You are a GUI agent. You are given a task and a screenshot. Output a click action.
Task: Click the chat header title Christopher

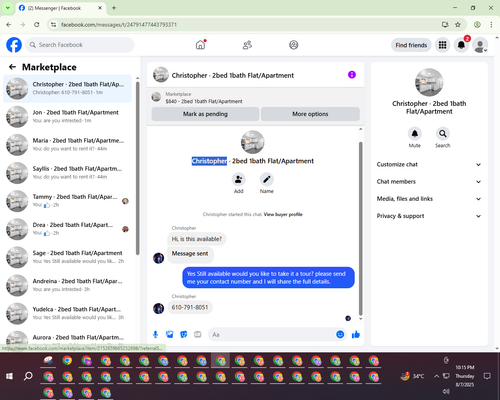[233, 75]
